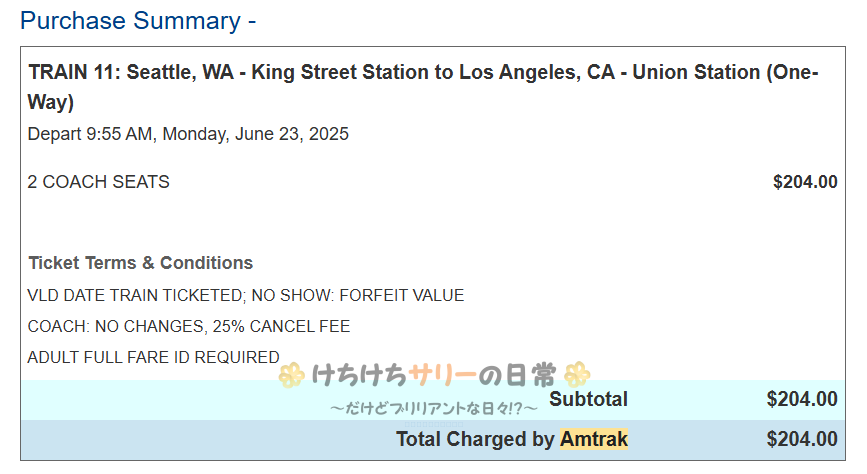This screenshot has width=867, height=474.
Task: Click the Total Charged by label
Action: 475,439
